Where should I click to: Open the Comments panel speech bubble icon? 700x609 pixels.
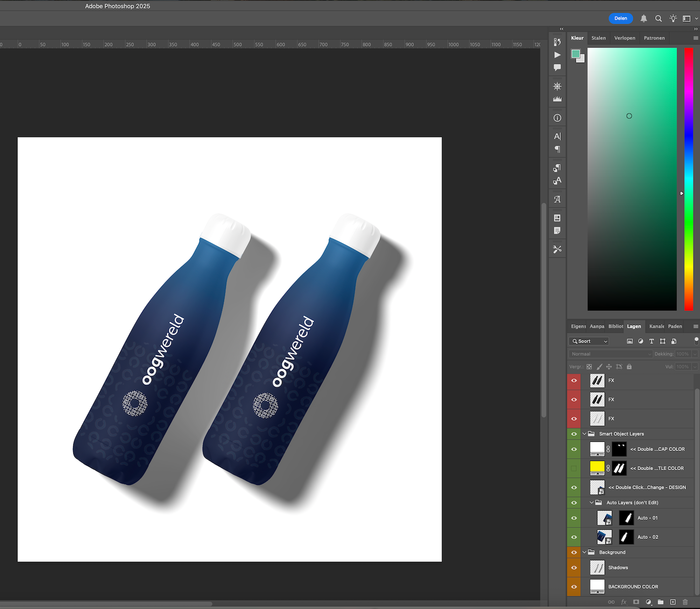pyautogui.click(x=557, y=68)
